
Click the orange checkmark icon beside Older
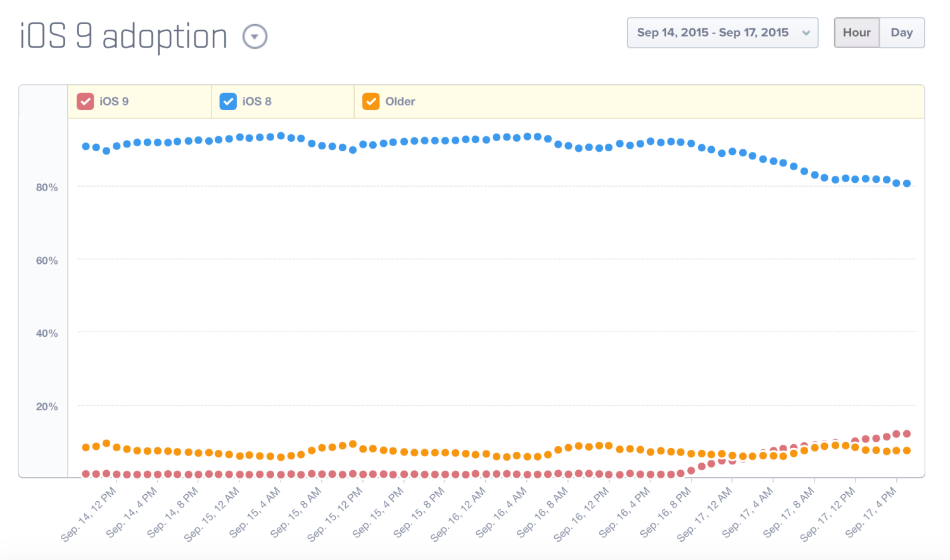pos(370,101)
